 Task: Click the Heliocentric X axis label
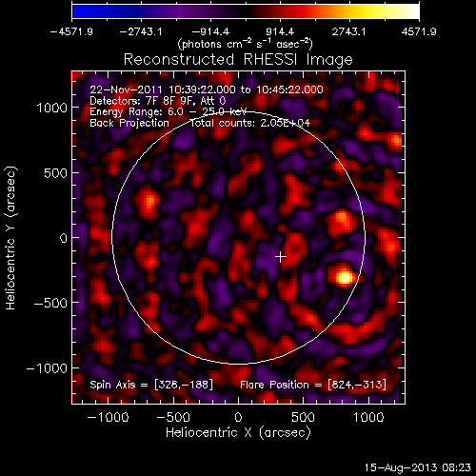point(238,432)
